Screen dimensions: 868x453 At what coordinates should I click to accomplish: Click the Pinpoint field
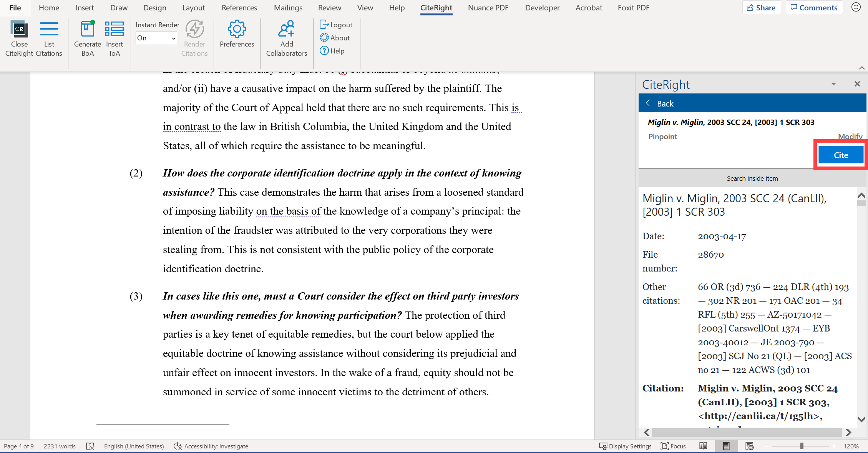click(662, 137)
